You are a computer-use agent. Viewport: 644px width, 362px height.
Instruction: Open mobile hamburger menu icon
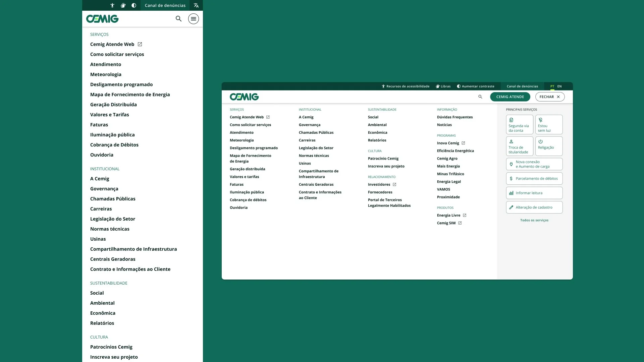[193, 19]
